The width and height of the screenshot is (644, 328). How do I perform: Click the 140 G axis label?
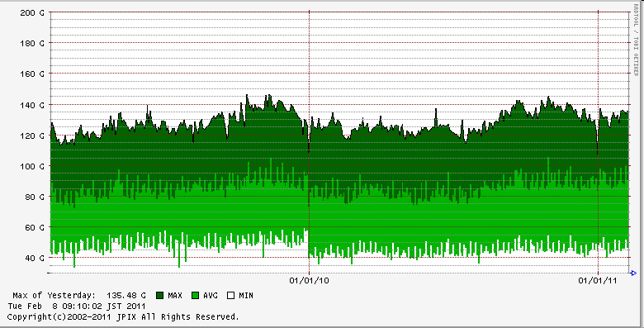[x=32, y=105]
